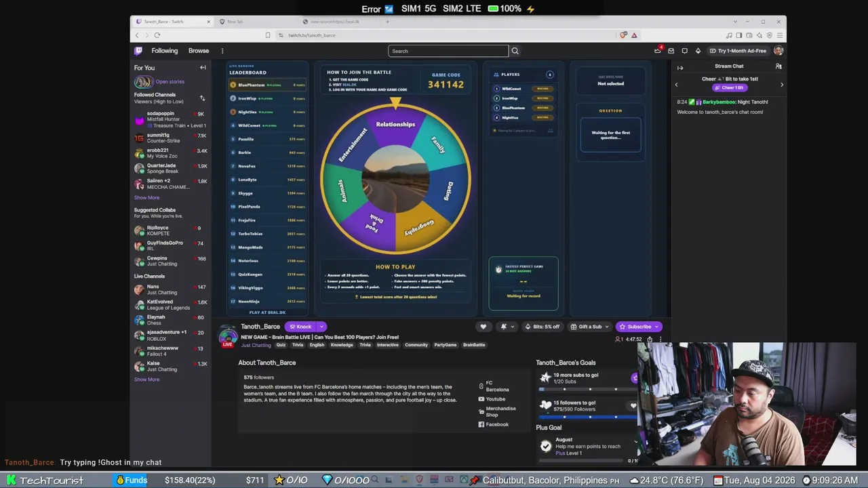Open the notification bell options
Viewport: 868px width, 488px height.
pyautogui.click(x=507, y=327)
